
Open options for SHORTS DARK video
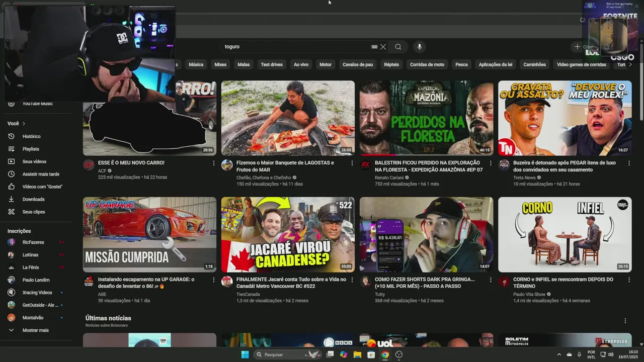[x=490, y=280]
